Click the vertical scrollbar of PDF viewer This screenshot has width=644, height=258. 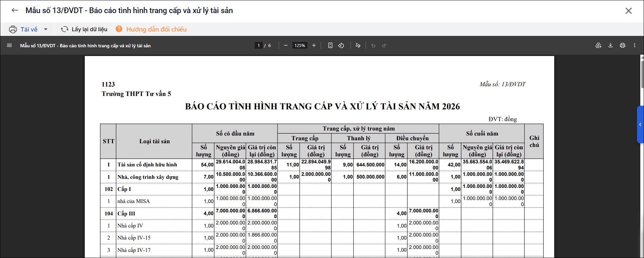[x=642, y=74]
